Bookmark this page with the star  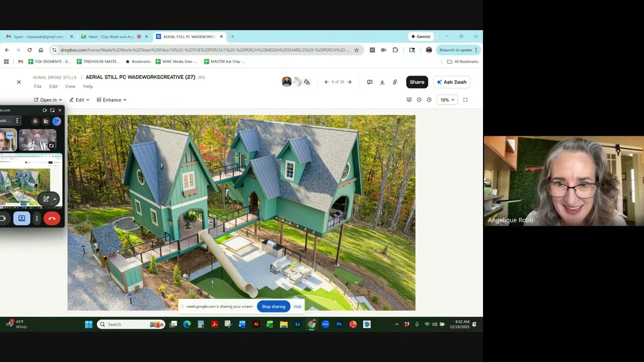point(356,50)
